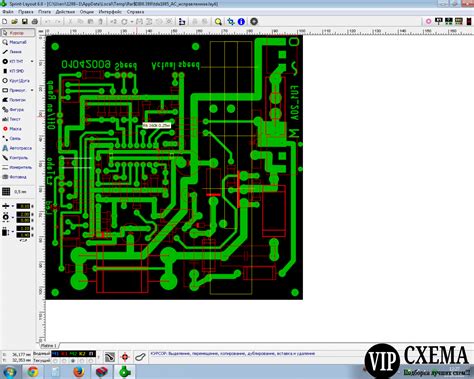Screen dimensions: 474x379
Task: Toggle visibility of the М1 layer label
Action: point(56,354)
